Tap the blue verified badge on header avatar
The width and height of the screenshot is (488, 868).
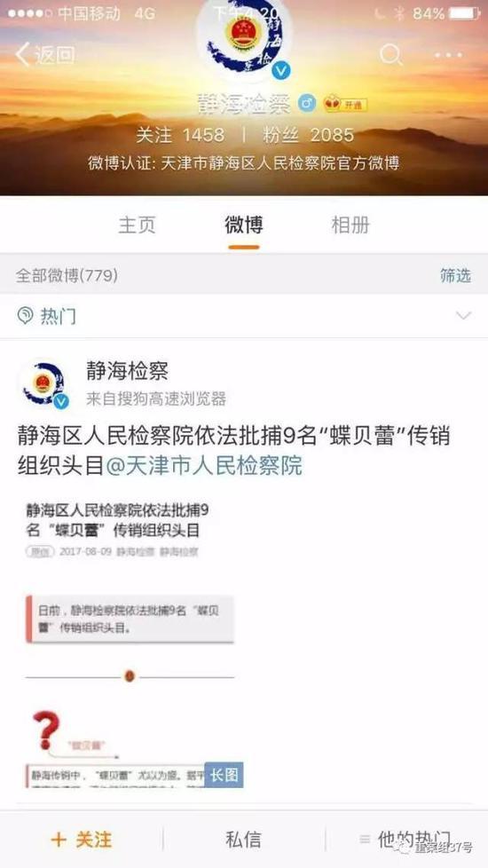[281, 71]
